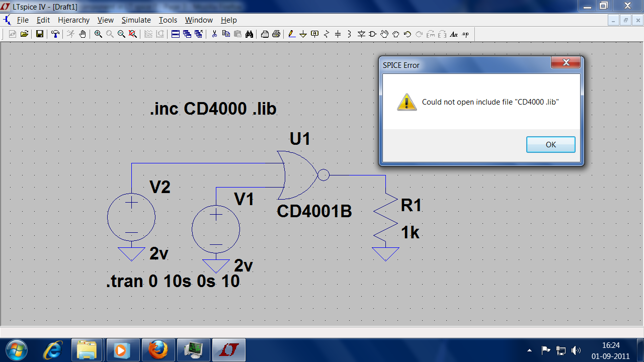Place an inductor from the toolbar

point(350,34)
